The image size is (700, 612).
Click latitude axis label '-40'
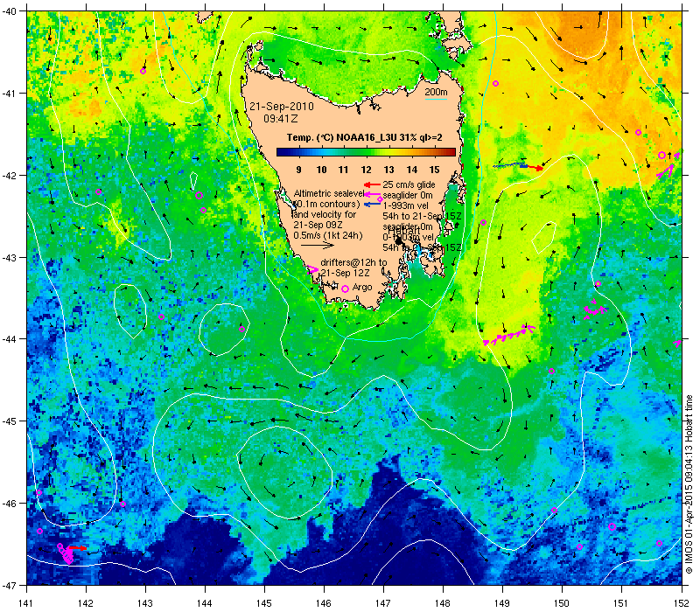(x=9, y=11)
